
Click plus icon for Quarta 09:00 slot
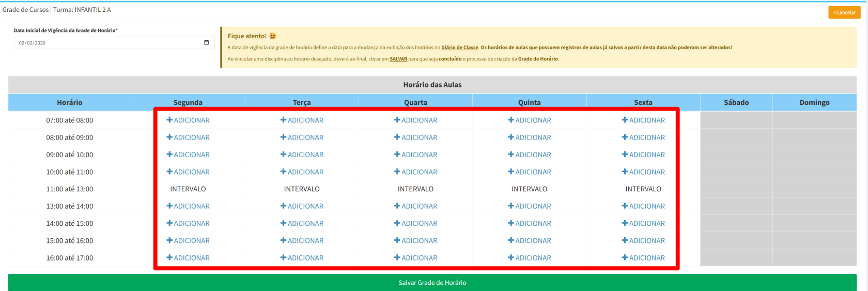pos(397,155)
